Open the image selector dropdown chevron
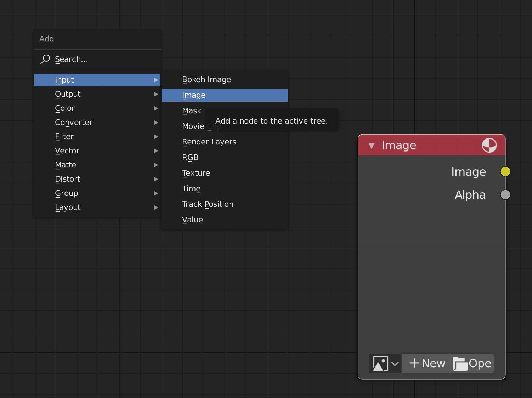The image size is (532, 398). click(x=396, y=363)
